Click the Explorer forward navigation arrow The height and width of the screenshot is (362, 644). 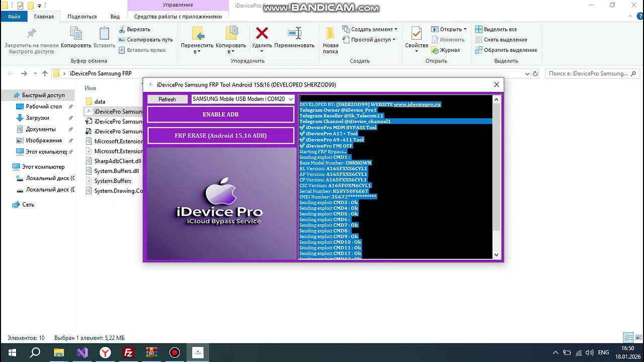[24, 73]
